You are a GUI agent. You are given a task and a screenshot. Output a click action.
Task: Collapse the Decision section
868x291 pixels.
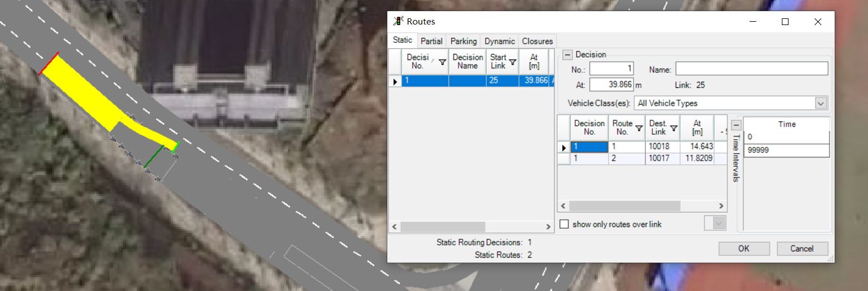point(567,55)
